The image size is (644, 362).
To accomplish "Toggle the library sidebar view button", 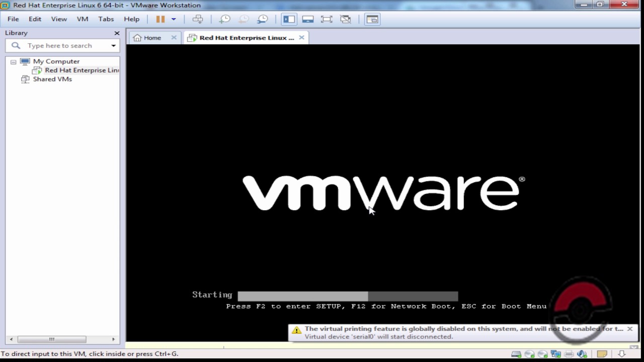I will click(289, 19).
